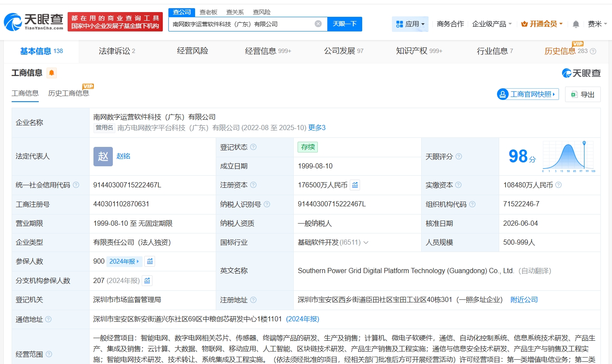The height and width of the screenshot is (364, 612).
Task: Select the registration number 440301102870631
Action: tap(121, 204)
